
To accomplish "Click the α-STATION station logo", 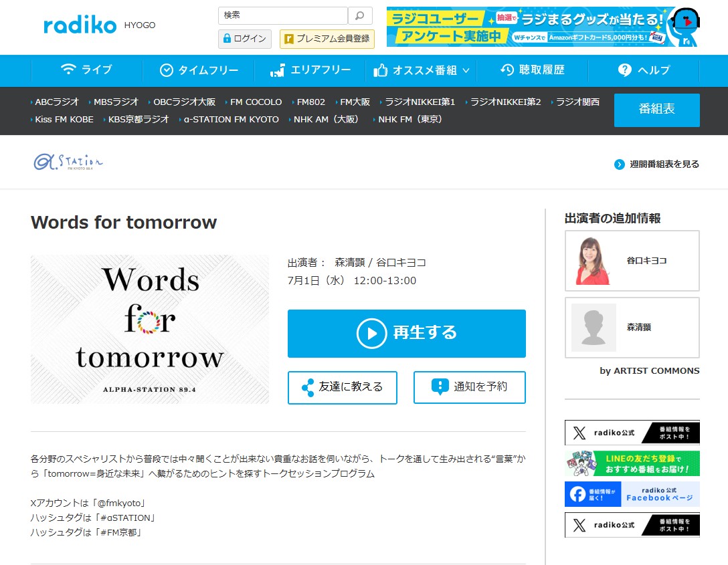I will point(68,162).
